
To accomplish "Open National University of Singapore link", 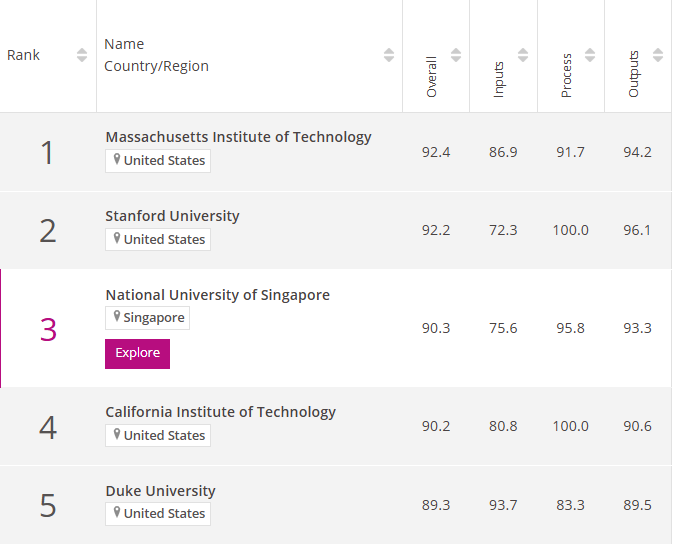I will 217,295.
